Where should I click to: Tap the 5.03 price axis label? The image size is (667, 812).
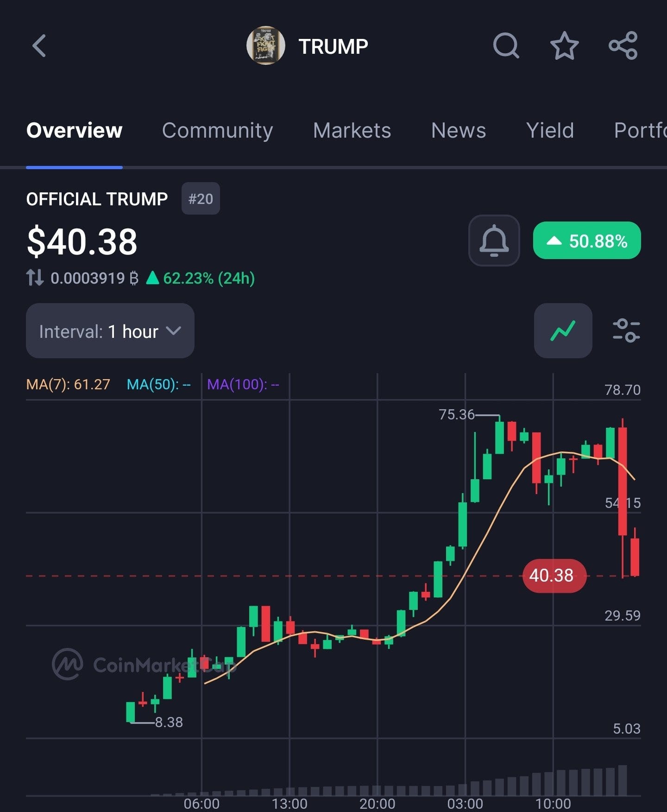click(x=627, y=729)
